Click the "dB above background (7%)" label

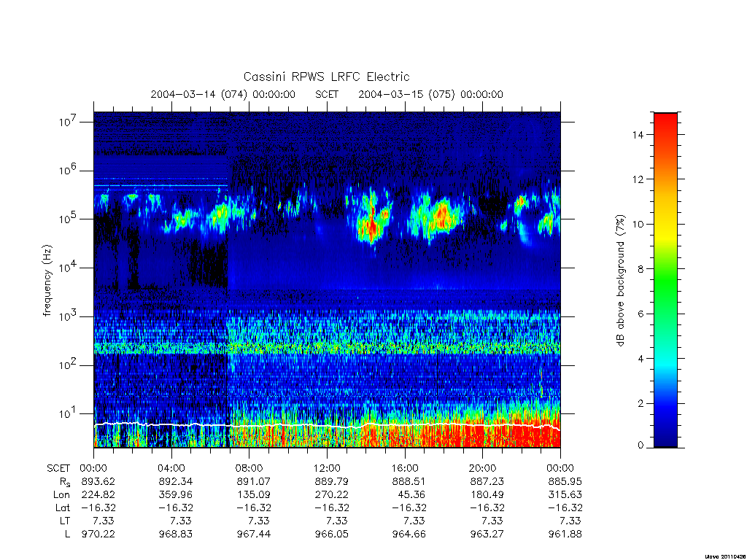(x=620, y=280)
